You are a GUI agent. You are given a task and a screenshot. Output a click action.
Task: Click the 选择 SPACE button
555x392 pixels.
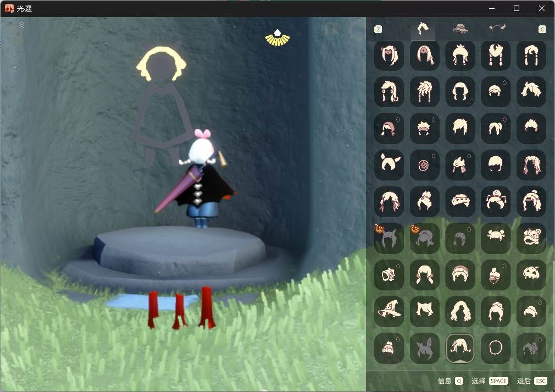point(490,381)
